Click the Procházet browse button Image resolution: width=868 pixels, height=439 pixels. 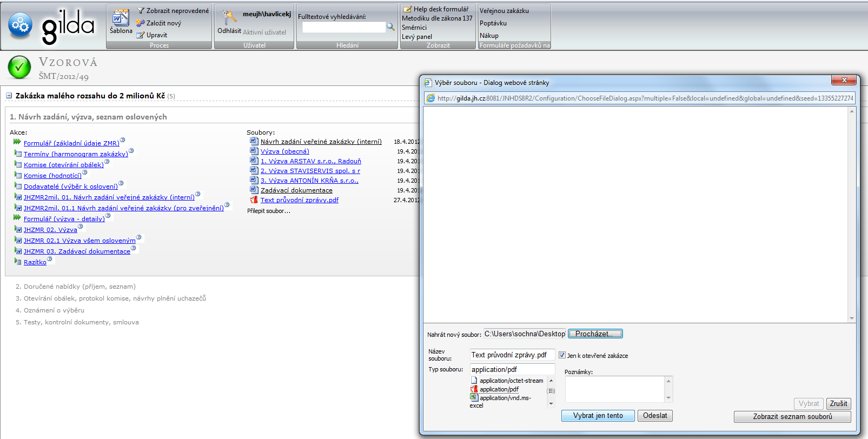pos(595,334)
